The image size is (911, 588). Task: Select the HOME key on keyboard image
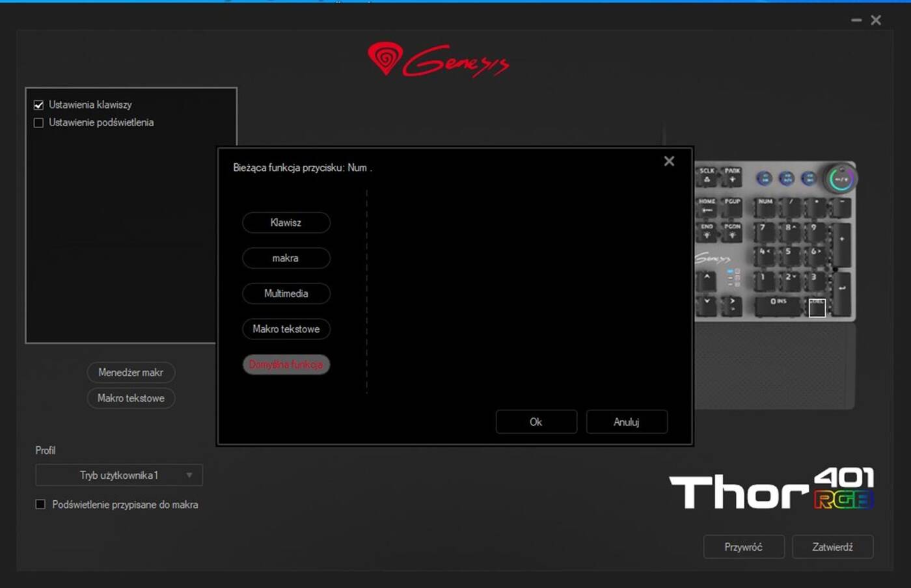click(707, 206)
